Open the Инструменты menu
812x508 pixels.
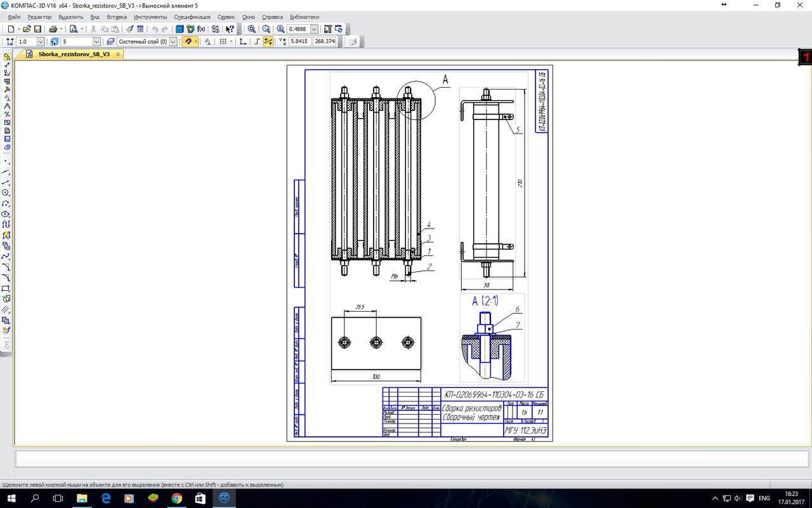(x=150, y=17)
